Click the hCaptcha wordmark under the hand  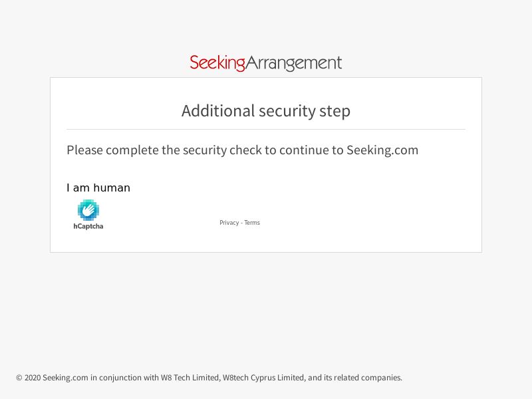[x=88, y=227]
